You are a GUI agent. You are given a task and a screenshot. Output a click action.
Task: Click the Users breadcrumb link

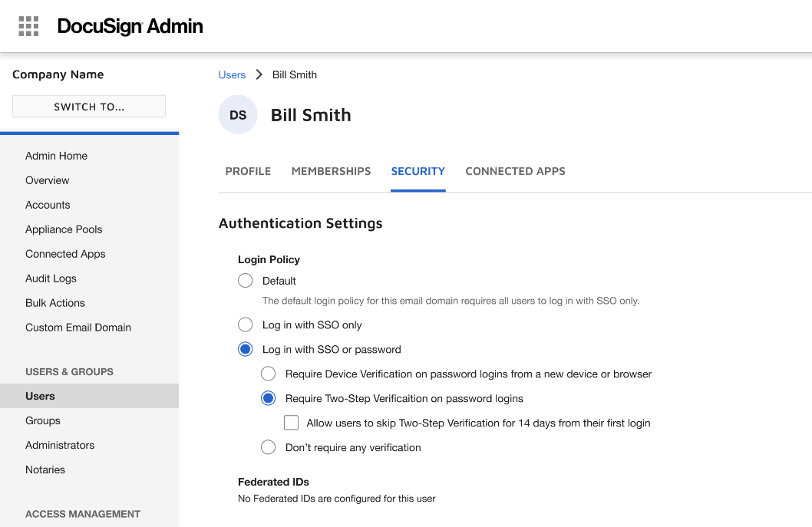tap(232, 74)
